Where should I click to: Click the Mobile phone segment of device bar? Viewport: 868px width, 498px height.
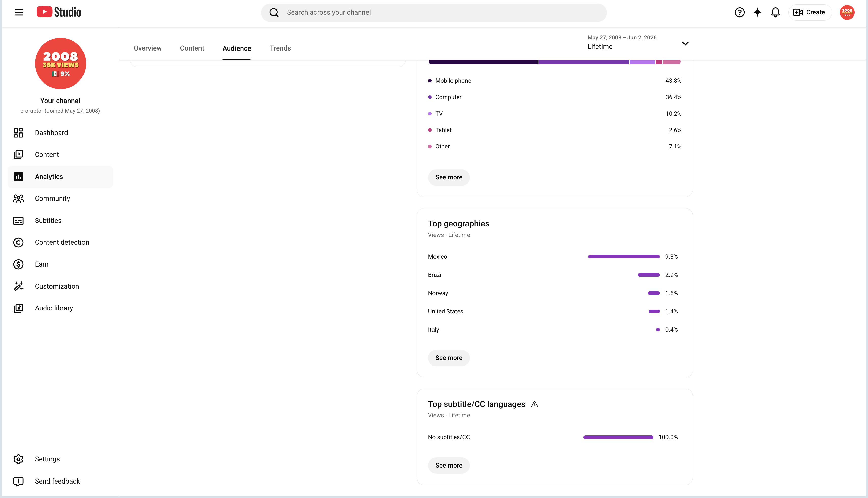[483, 62]
